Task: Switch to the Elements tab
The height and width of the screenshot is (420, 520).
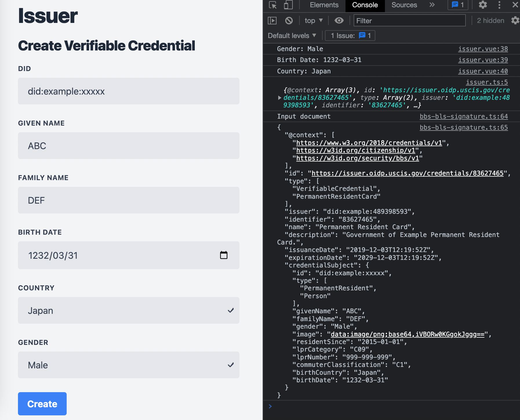Action: (324, 5)
